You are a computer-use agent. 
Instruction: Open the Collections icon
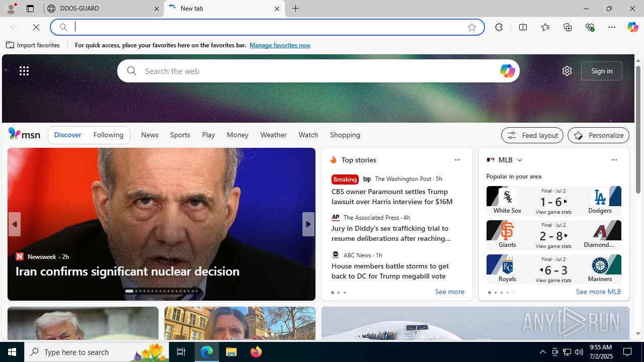tap(568, 27)
